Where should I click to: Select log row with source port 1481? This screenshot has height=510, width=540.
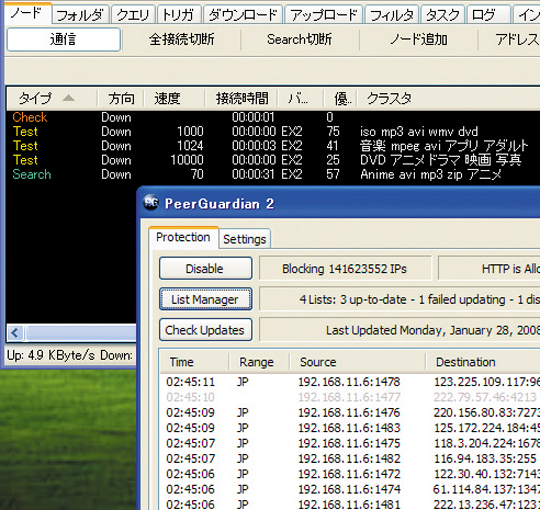(350, 504)
